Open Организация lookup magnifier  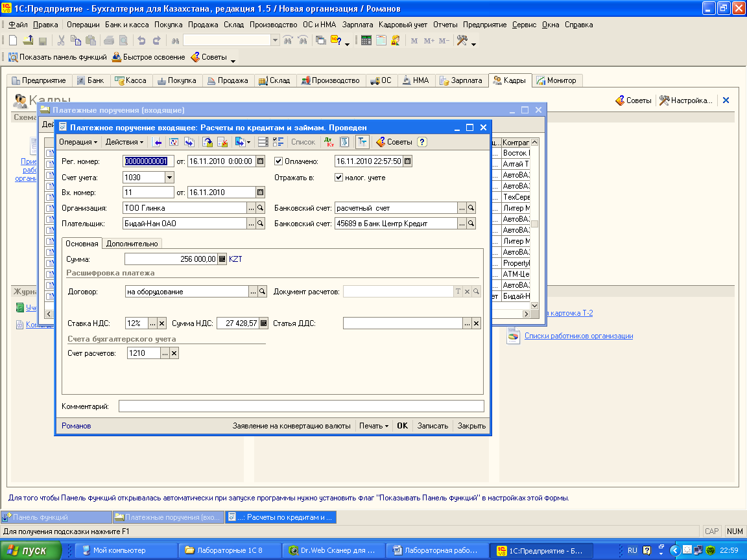(261, 208)
